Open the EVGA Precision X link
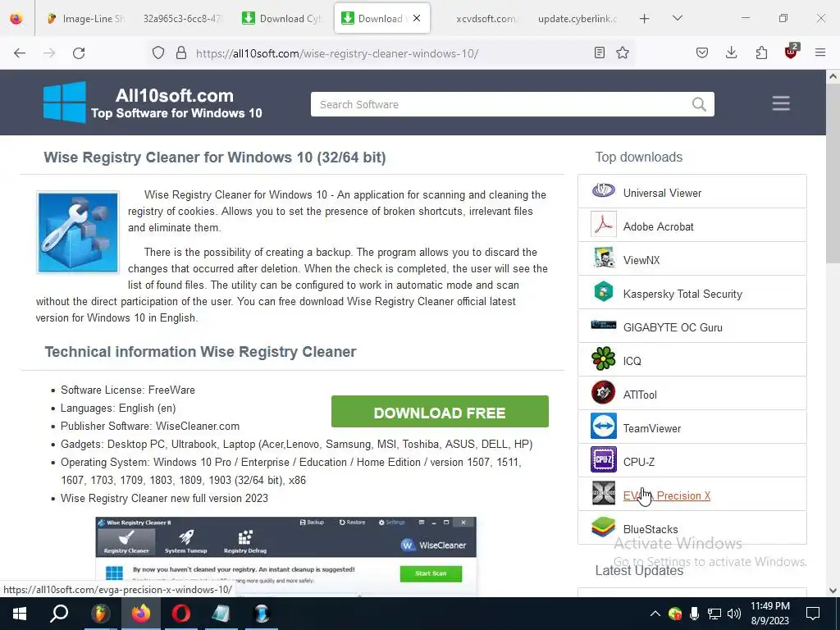This screenshot has height=630, width=840. (x=667, y=496)
